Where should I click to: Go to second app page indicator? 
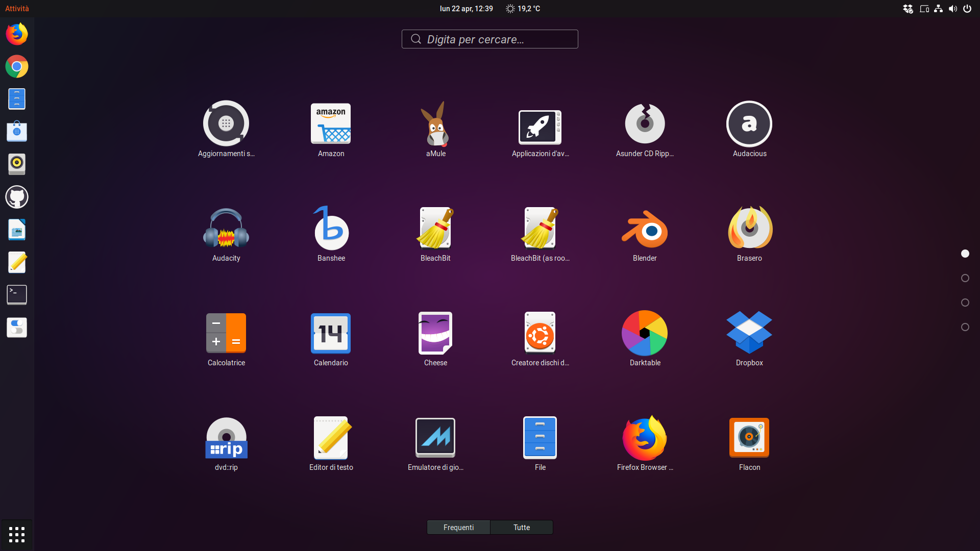pos(965,278)
